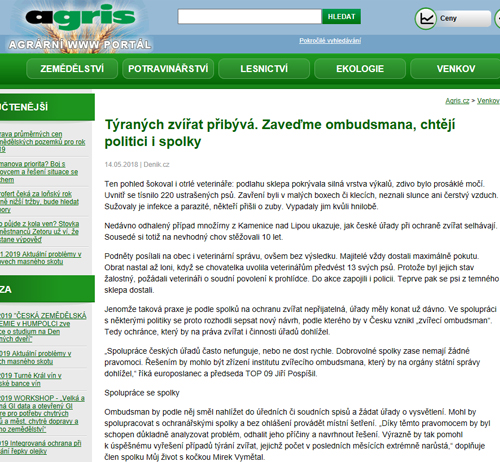Screen dimensions: 500x462
Task: Switch to the VENKOV section
Action: [456, 69]
